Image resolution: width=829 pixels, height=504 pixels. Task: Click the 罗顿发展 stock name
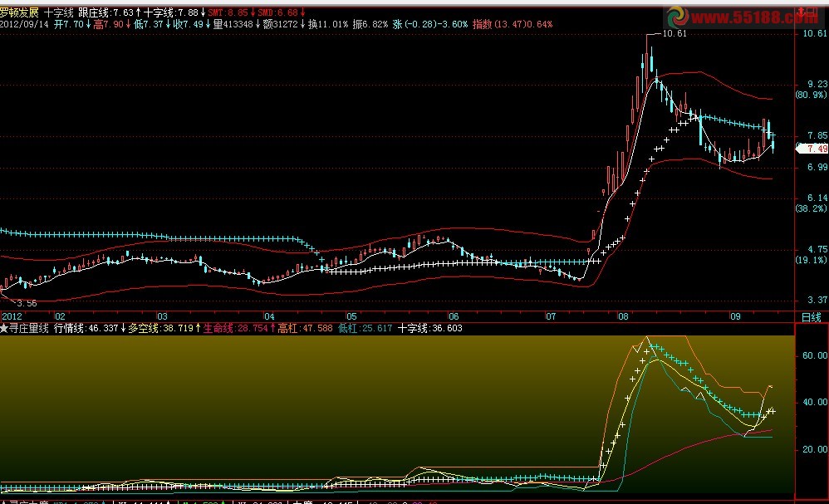click(x=20, y=13)
